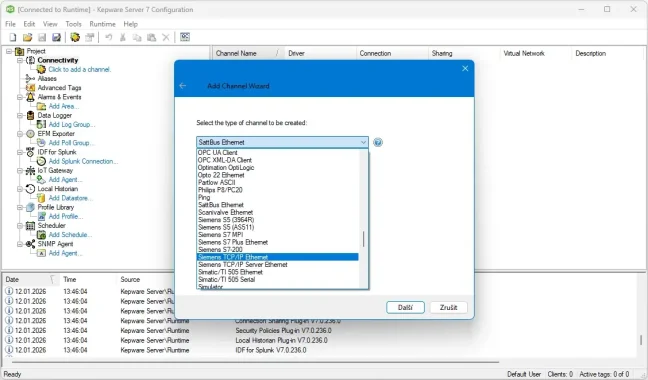Go back with wizard back arrow
The height and width of the screenshot is (380, 648).
pos(183,86)
